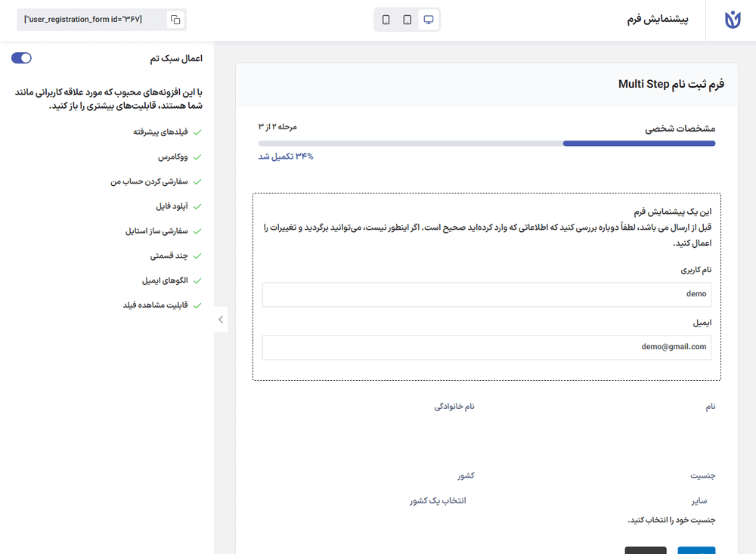
Task: Click the ایمیل field with demo@gmail.com
Action: (486, 348)
